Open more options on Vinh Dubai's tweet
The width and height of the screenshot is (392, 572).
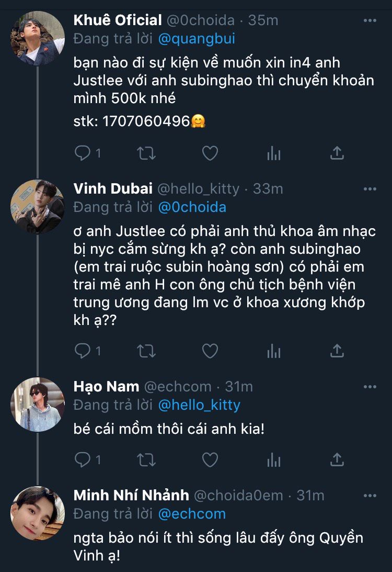coord(370,188)
